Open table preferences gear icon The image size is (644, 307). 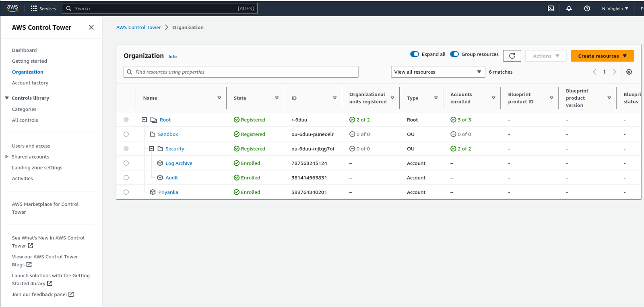coord(629,72)
